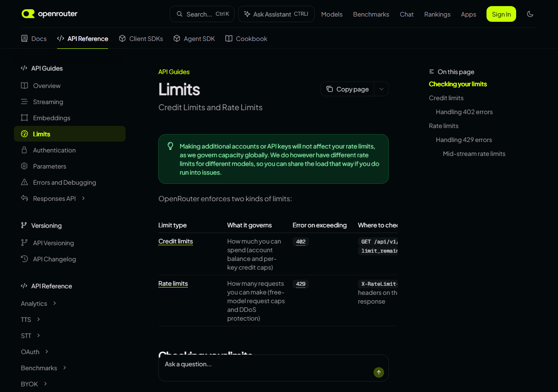Click the Errors and Debugging warning icon
The width and height of the screenshot is (558, 392).
pyautogui.click(x=24, y=182)
